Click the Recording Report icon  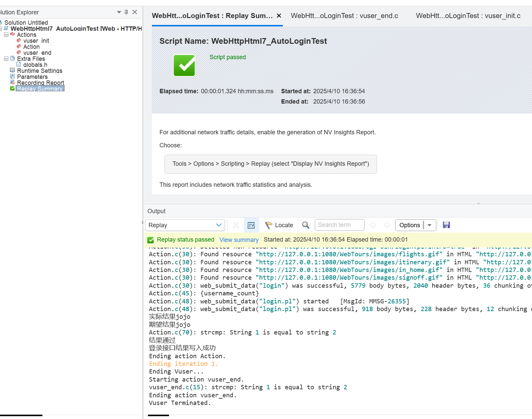click(x=13, y=83)
